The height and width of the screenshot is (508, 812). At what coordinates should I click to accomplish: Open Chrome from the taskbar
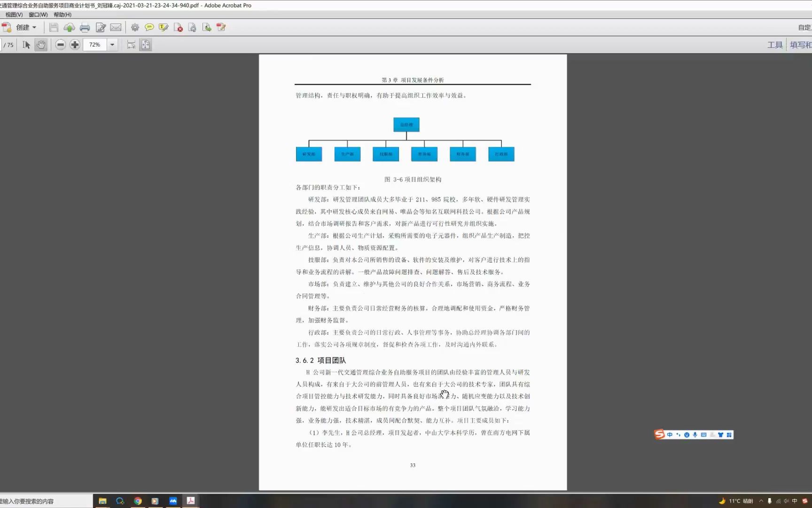[138, 501]
